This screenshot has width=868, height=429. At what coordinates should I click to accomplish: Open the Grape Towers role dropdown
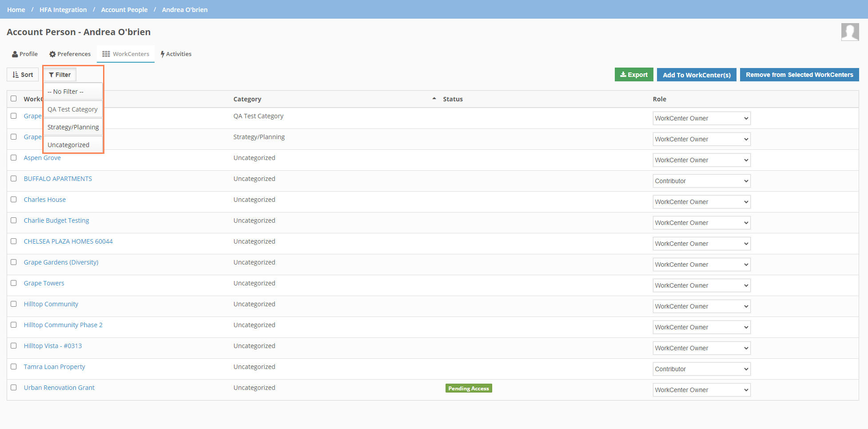(x=701, y=285)
